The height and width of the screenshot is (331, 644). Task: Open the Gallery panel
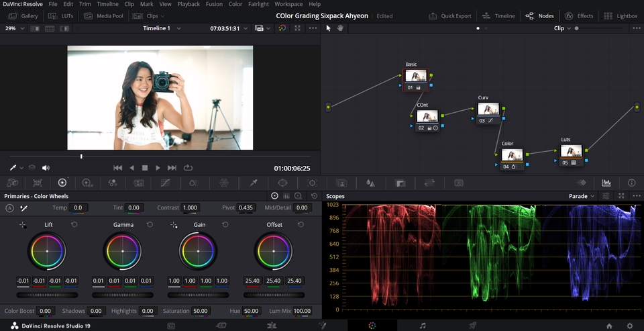23,16
